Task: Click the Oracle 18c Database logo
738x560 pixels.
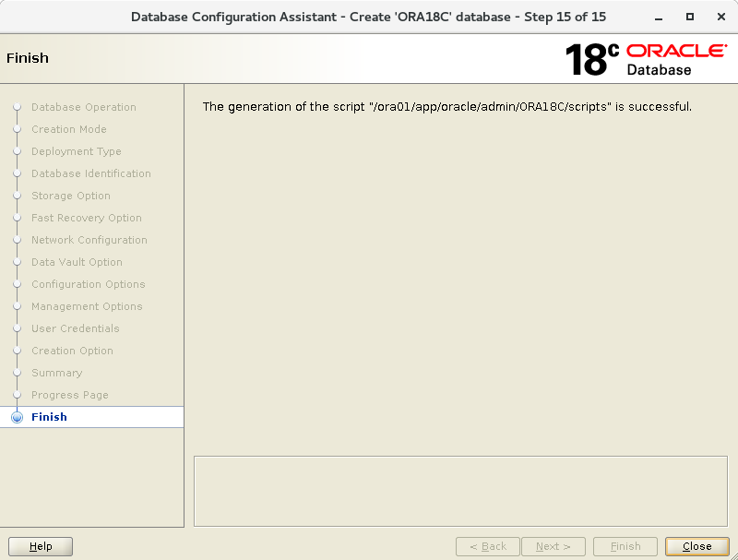Action: tap(647, 59)
